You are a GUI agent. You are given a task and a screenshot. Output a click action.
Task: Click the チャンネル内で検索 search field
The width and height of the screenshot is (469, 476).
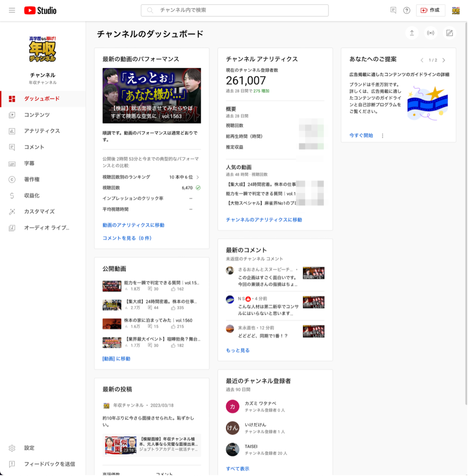click(x=234, y=10)
